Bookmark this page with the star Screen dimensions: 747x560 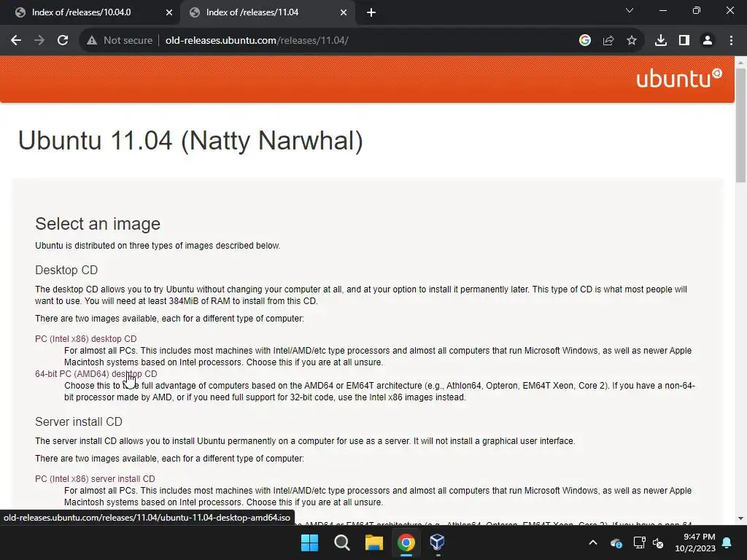(x=631, y=41)
